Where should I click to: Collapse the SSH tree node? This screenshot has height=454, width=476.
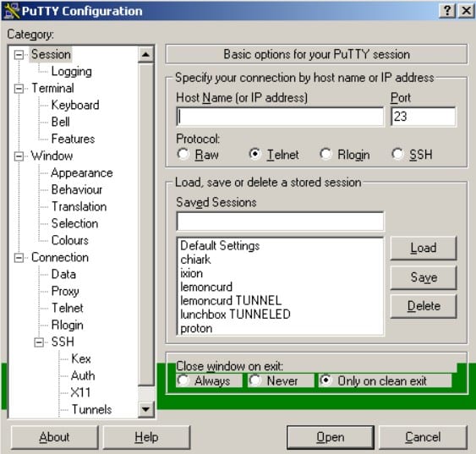39,342
